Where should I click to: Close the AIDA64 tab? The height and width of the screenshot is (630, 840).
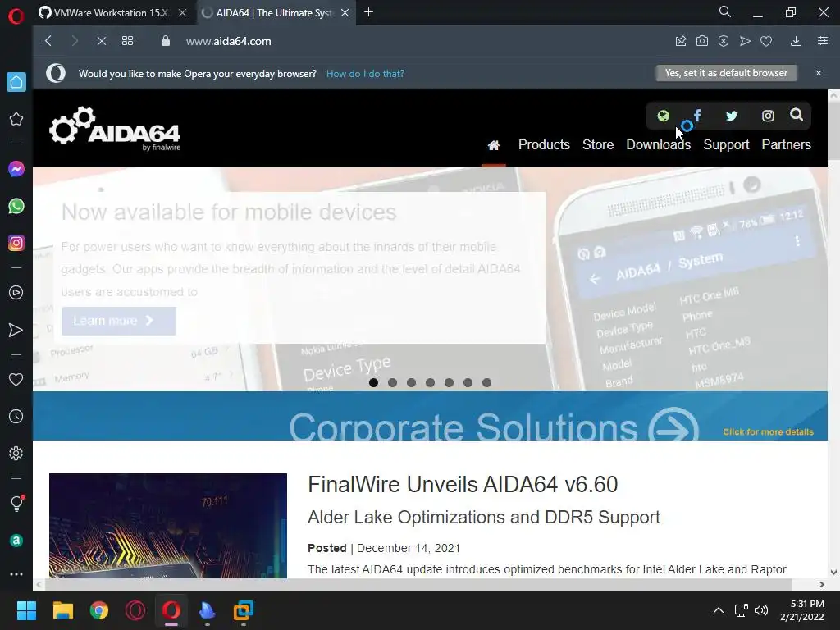(x=345, y=13)
